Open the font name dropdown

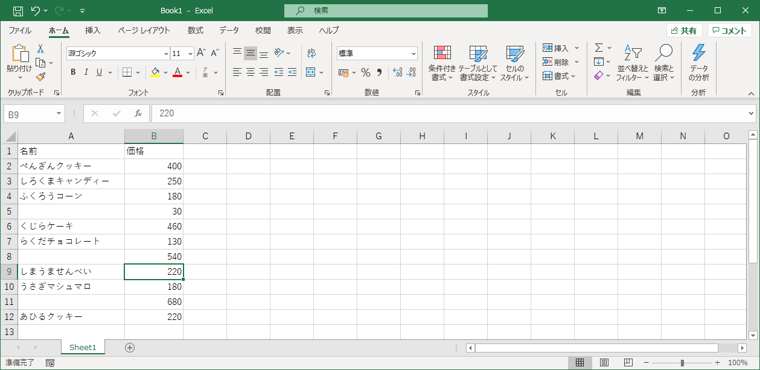point(166,53)
